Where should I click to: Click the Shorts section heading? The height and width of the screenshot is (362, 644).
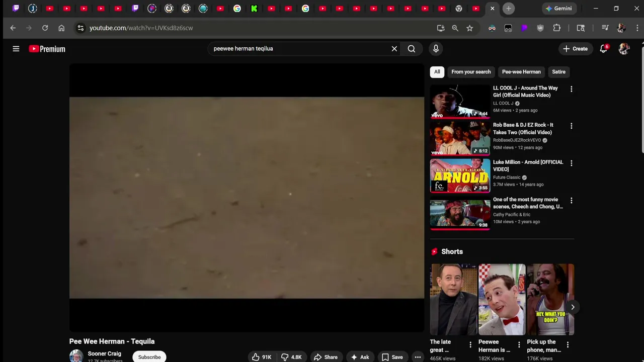coord(452,251)
